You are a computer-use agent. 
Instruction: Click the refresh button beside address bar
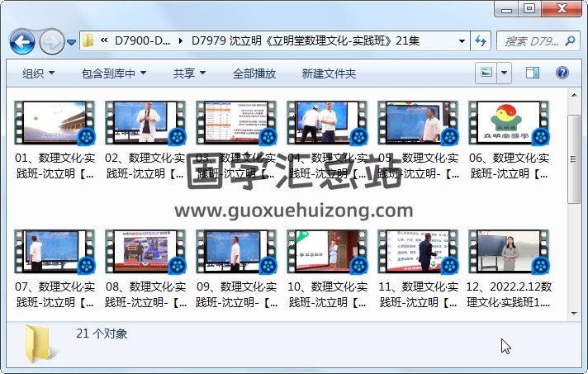coord(481,40)
